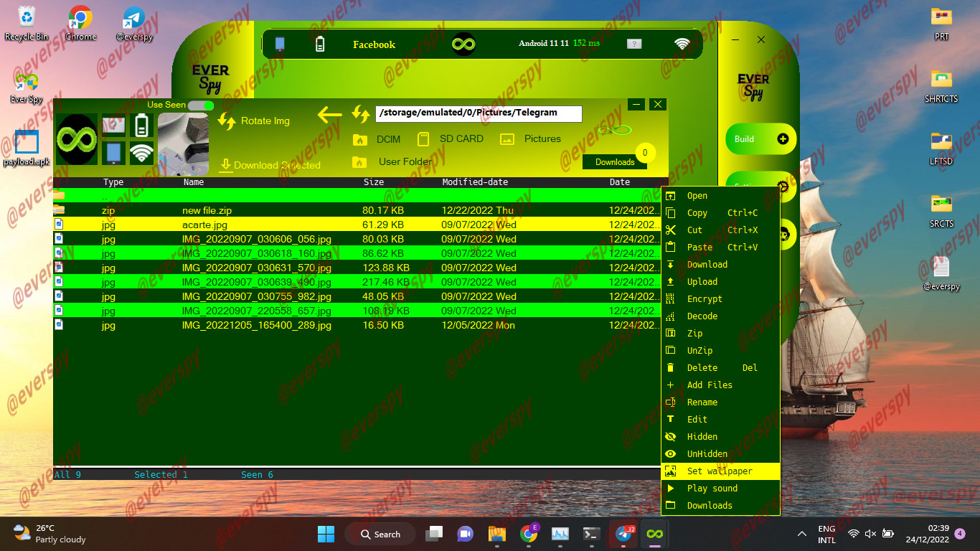Click the Windows Start button in taskbar

pyautogui.click(x=326, y=534)
